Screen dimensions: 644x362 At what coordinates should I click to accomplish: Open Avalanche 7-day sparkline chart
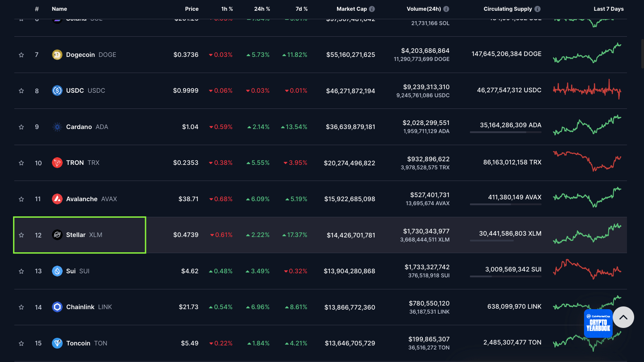pos(587,198)
